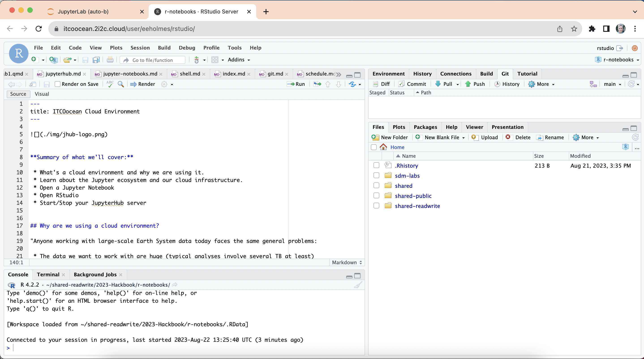Viewport: 644px width, 359px height.
Task: Click the Upload file button
Action: tap(485, 137)
